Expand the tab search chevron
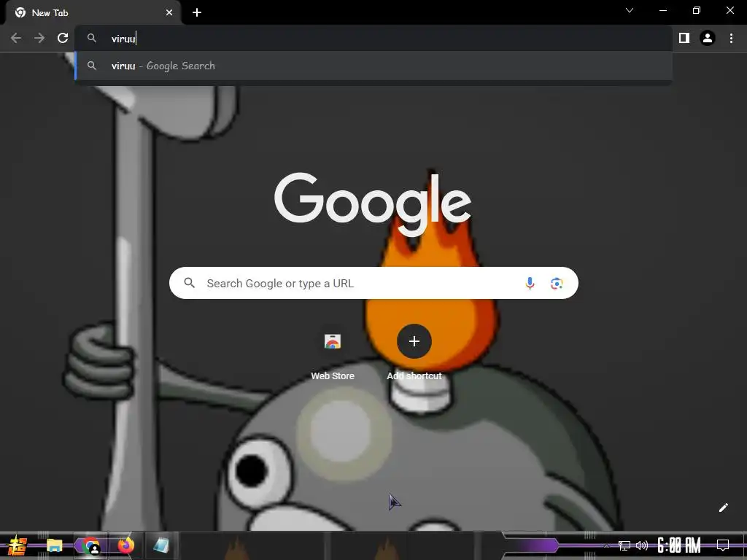This screenshot has width=747, height=560. tap(630, 10)
